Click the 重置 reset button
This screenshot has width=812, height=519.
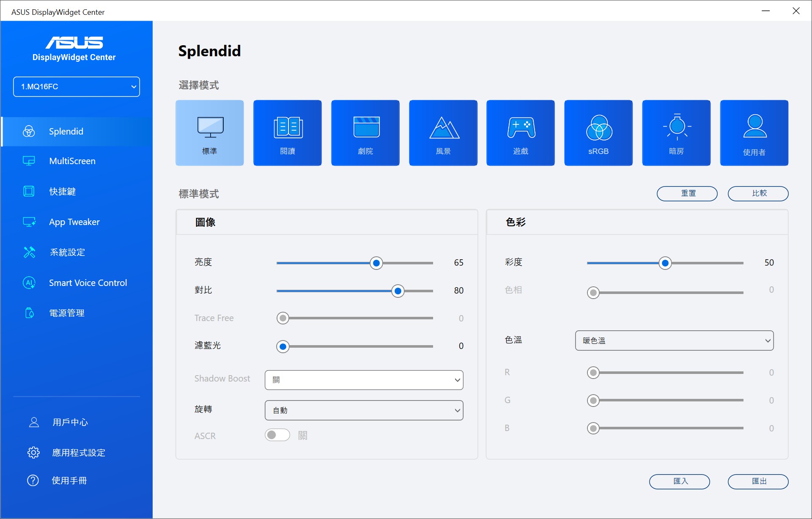coord(687,193)
